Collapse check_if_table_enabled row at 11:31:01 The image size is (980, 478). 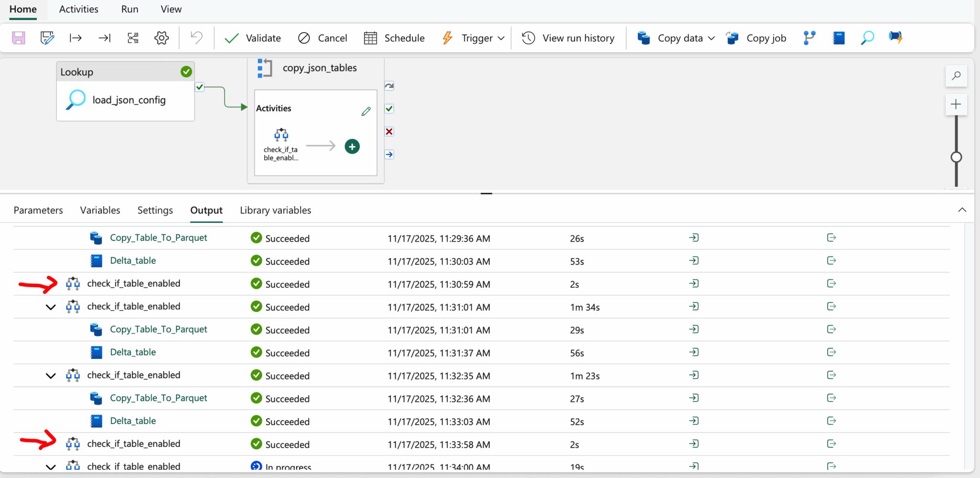(x=51, y=307)
